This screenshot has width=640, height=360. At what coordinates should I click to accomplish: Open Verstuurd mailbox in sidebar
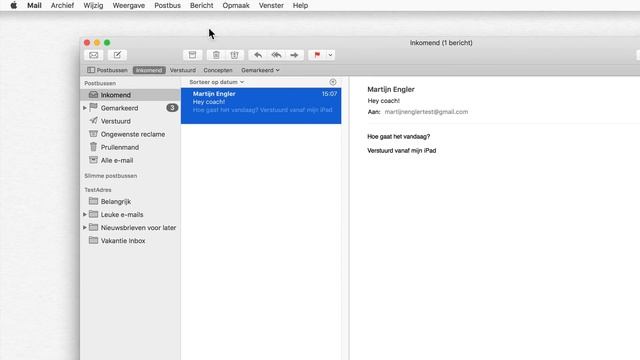click(x=130, y=121)
